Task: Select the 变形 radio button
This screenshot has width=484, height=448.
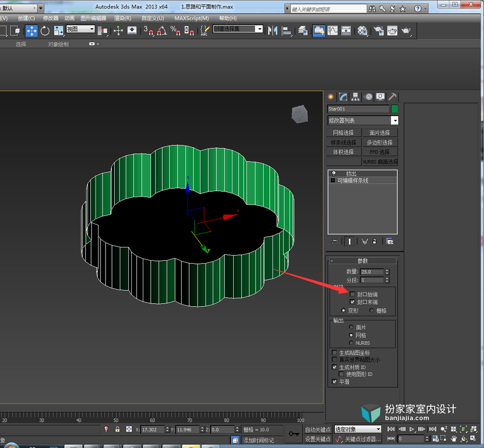Action: (x=343, y=310)
